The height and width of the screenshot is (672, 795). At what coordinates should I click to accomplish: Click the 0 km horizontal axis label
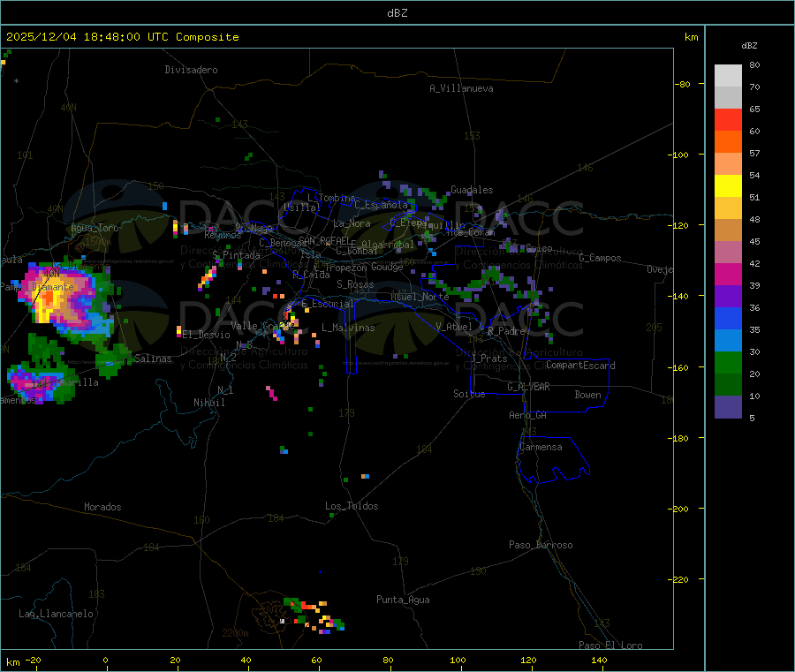tap(105, 660)
